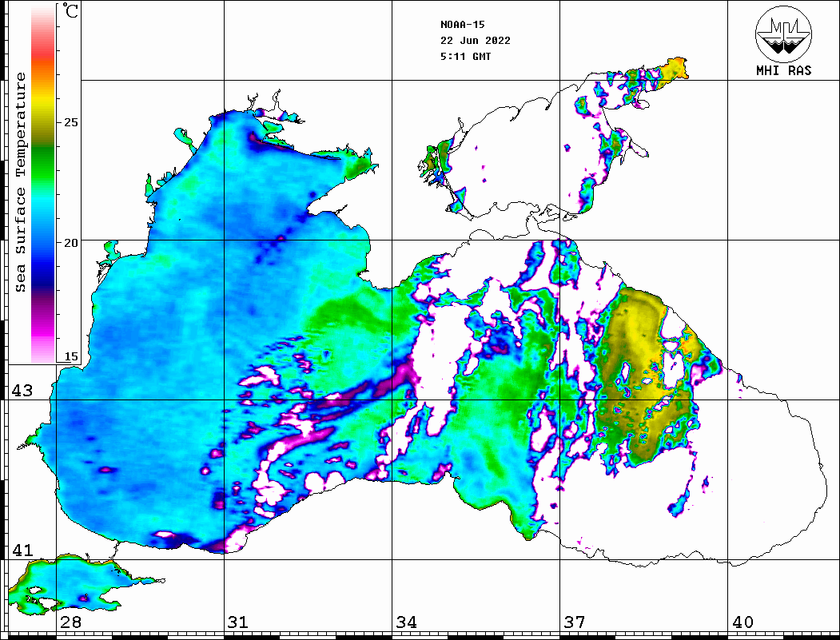The height and width of the screenshot is (640, 840).
Task: Click the '15' tick on temperature scale
Action: coord(70,356)
